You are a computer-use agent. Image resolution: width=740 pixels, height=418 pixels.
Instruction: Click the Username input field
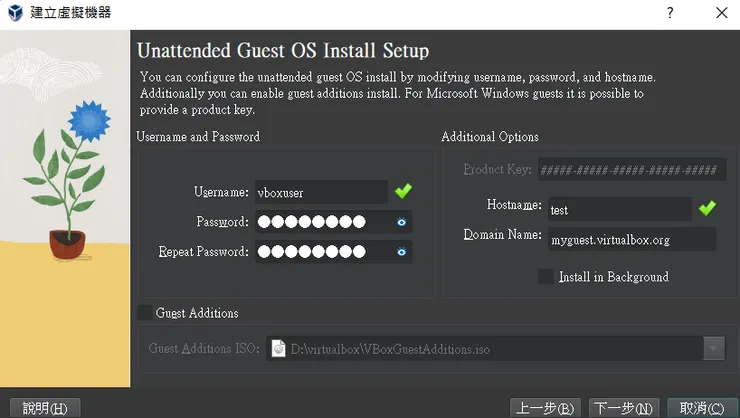coord(320,192)
